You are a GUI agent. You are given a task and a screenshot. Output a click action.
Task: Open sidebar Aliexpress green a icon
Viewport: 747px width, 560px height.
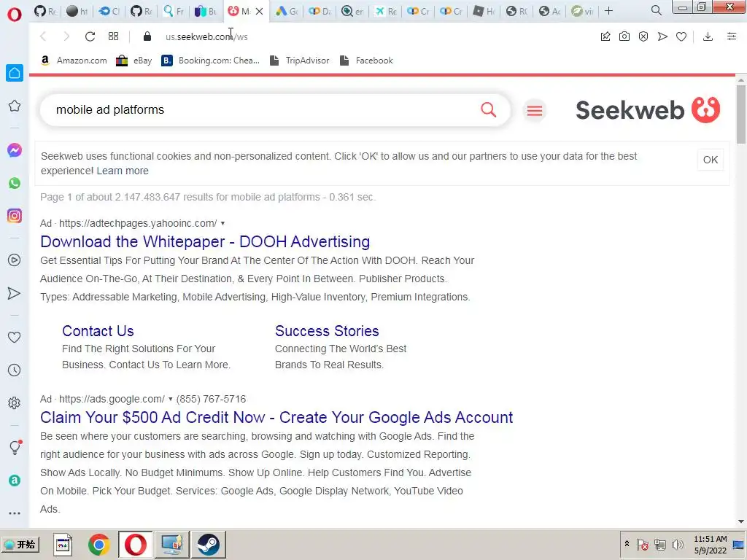coord(15,481)
